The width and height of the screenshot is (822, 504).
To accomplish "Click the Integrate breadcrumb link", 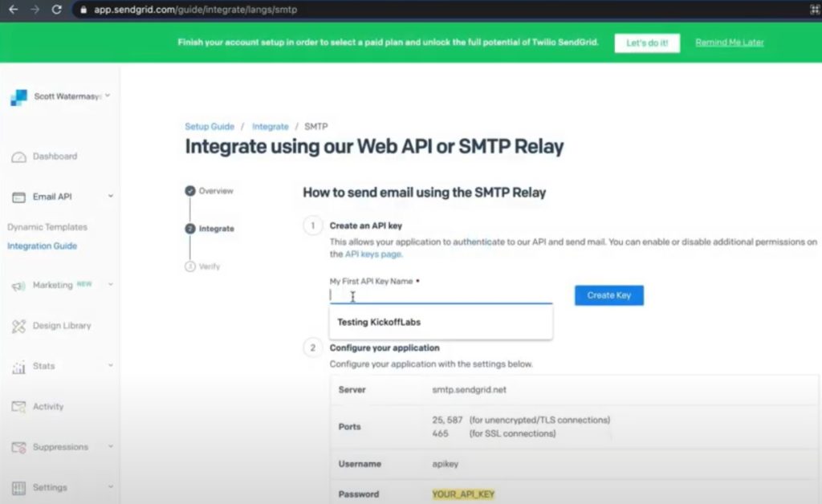I will [x=270, y=126].
